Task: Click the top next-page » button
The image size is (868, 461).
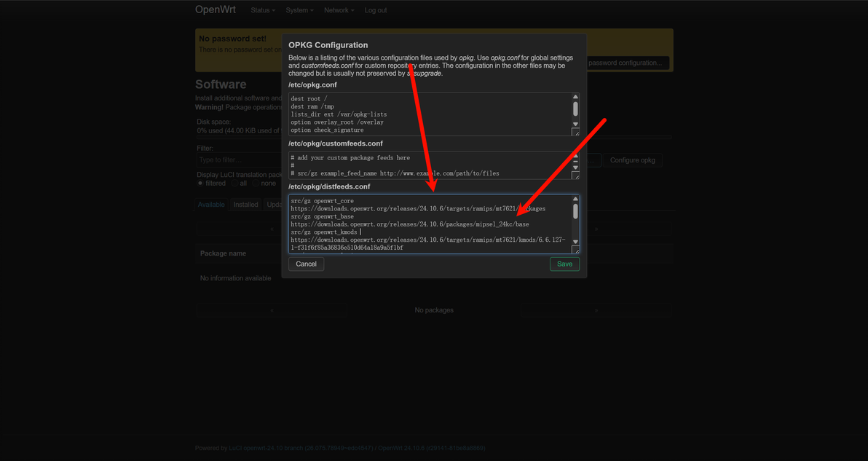Action: pyautogui.click(x=596, y=229)
